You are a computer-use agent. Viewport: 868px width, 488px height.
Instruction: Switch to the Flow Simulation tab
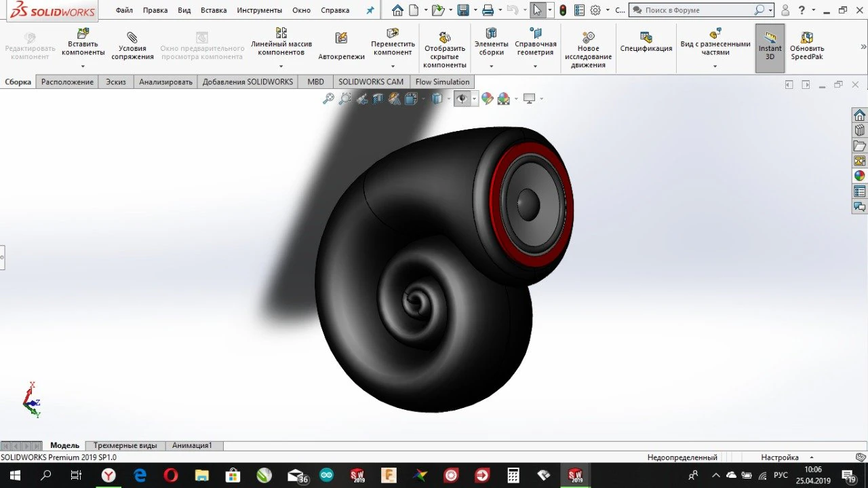[442, 81]
